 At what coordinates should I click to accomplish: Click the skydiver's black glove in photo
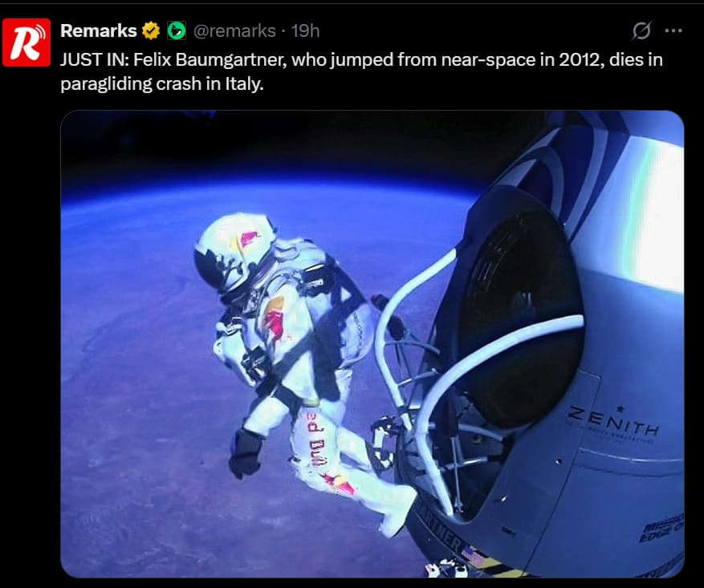[245, 453]
